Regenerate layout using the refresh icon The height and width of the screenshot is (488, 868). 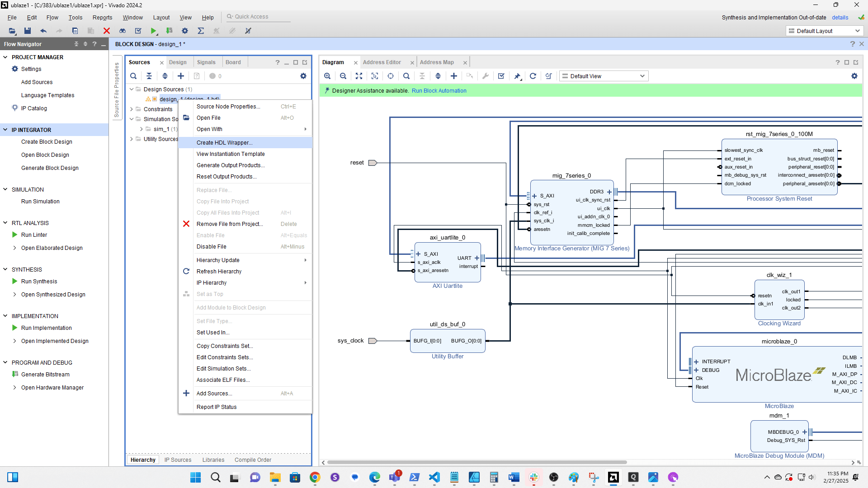click(533, 75)
